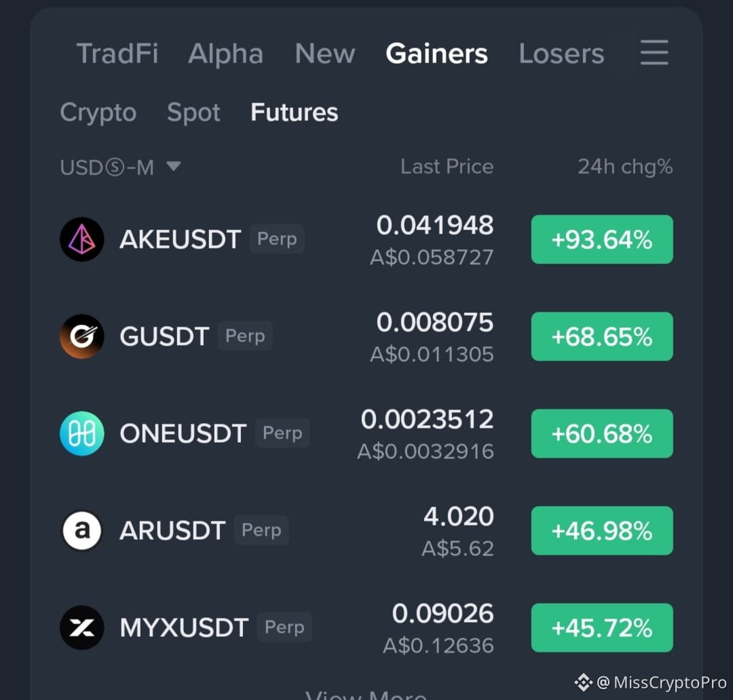The width and height of the screenshot is (733, 700).
Task: Switch to the TradFi tab
Action: coord(117,54)
